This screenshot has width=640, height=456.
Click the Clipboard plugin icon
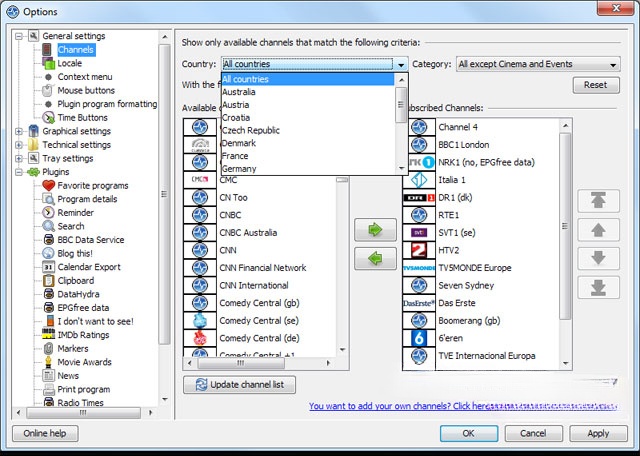point(48,280)
